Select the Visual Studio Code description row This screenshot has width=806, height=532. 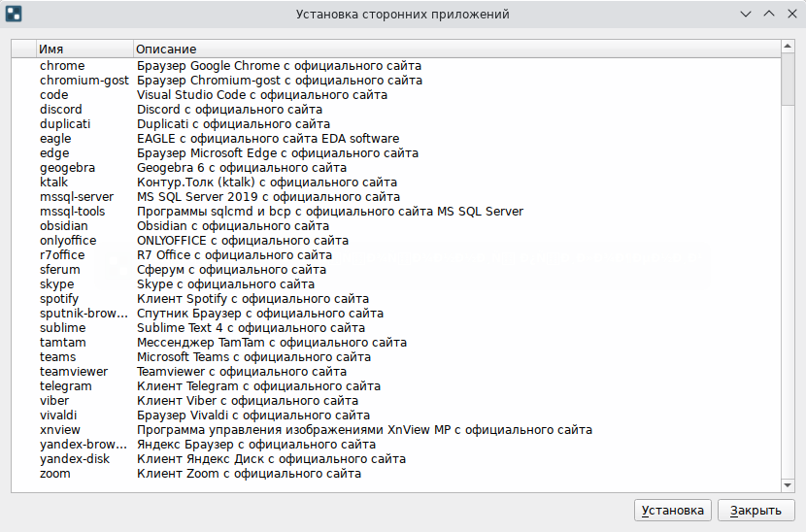pos(262,95)
